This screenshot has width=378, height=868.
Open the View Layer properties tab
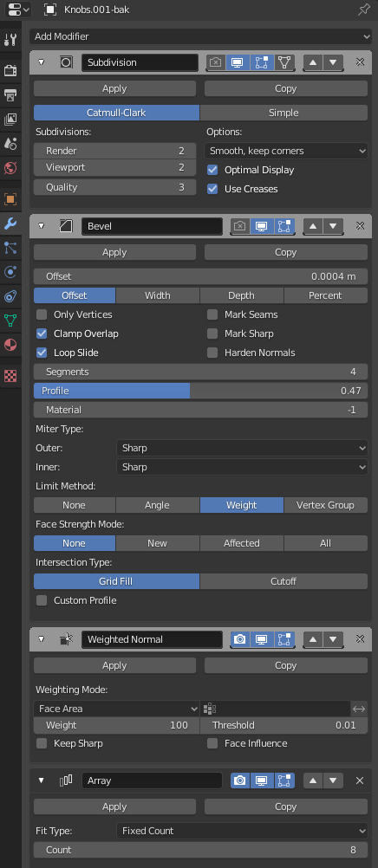(10, 119)
